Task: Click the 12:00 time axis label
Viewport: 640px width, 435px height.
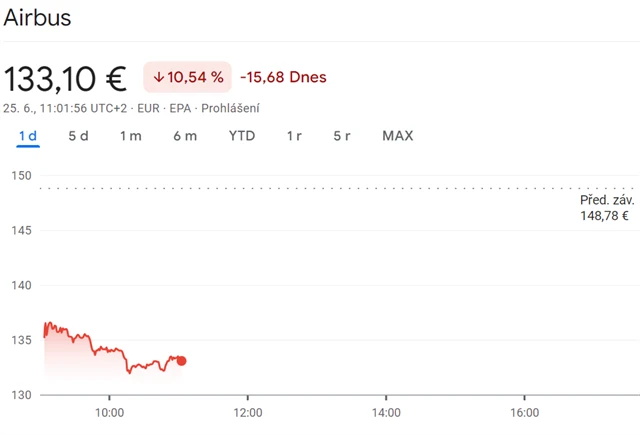Action: (247, 412)
